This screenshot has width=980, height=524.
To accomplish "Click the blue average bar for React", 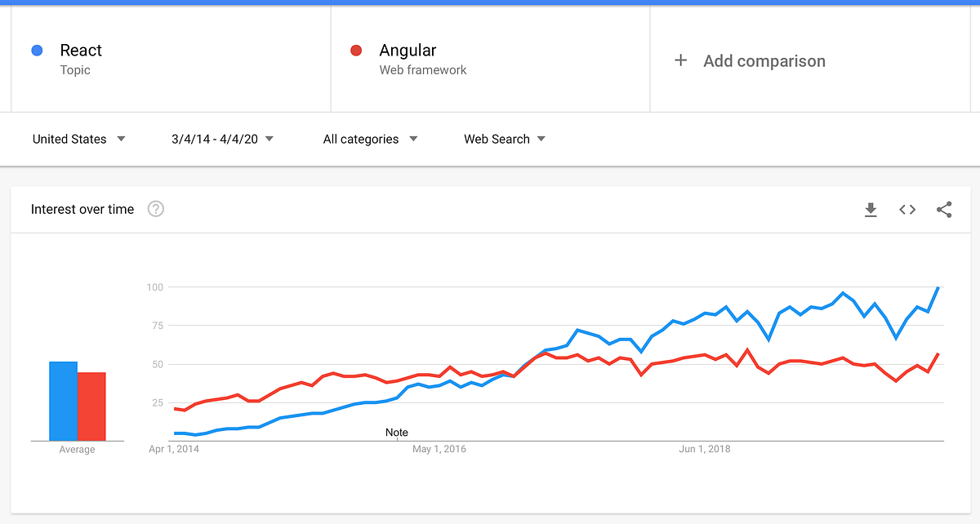I will click(x=64, y=400).
